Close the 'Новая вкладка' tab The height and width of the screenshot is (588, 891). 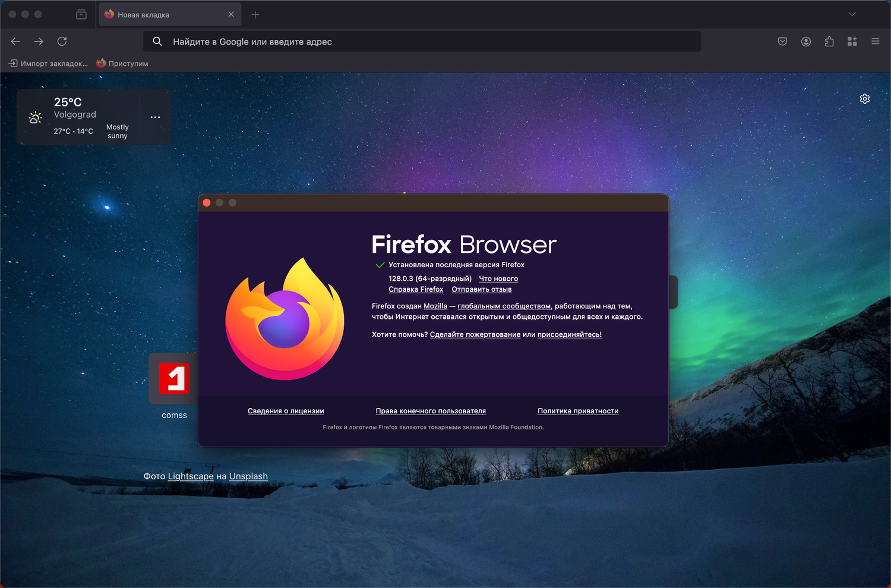coord(231,14)
